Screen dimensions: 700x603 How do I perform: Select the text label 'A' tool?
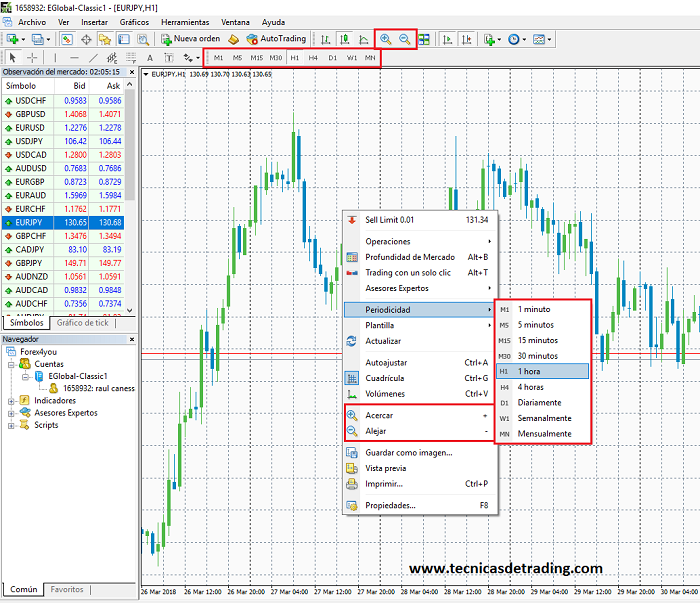[x=150, y=58]
